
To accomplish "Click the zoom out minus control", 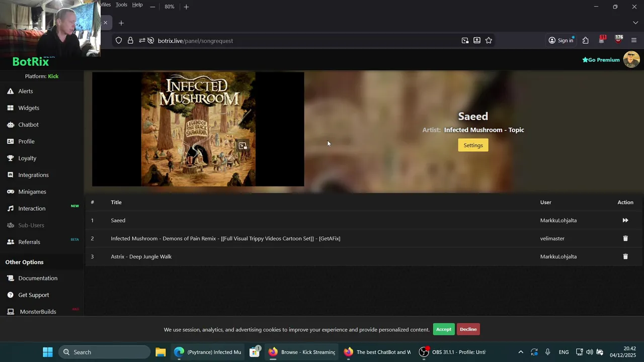I will [152, 7].
